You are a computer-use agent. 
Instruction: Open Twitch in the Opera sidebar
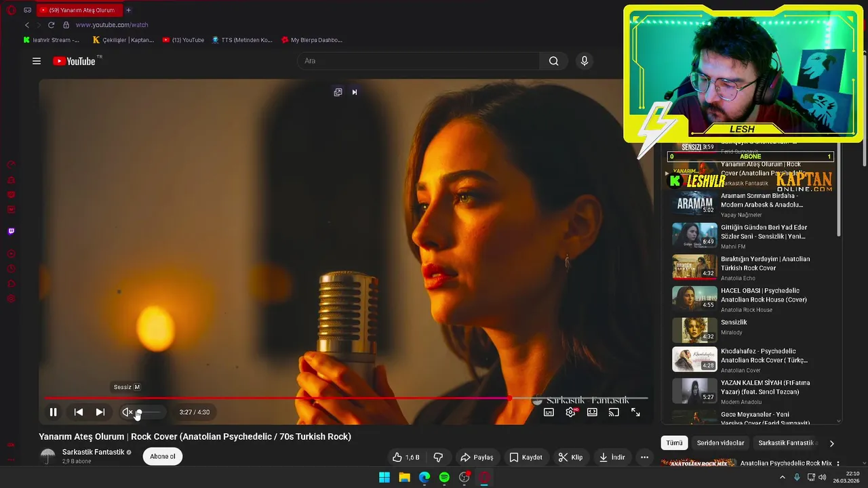point(11,231)
